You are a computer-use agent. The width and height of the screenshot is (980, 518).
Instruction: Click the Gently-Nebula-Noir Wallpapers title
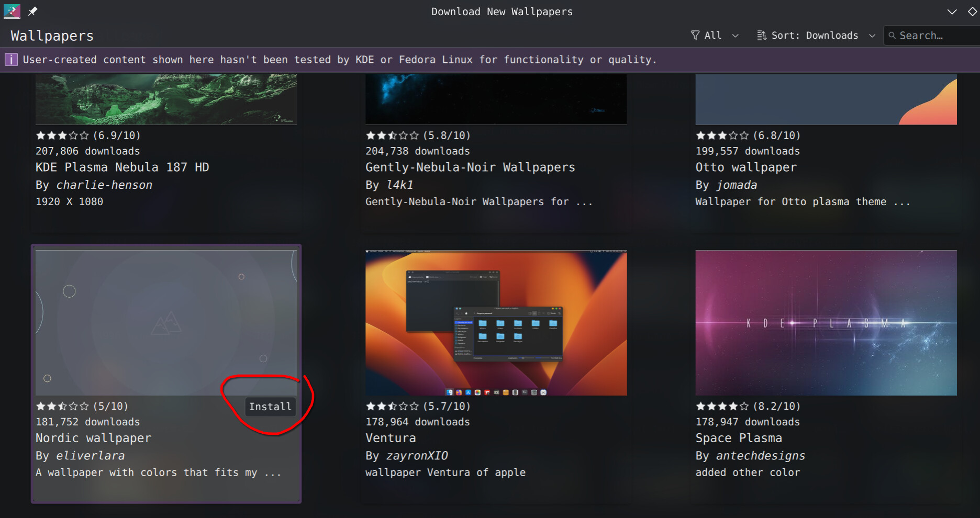click(x=470, y=167)
